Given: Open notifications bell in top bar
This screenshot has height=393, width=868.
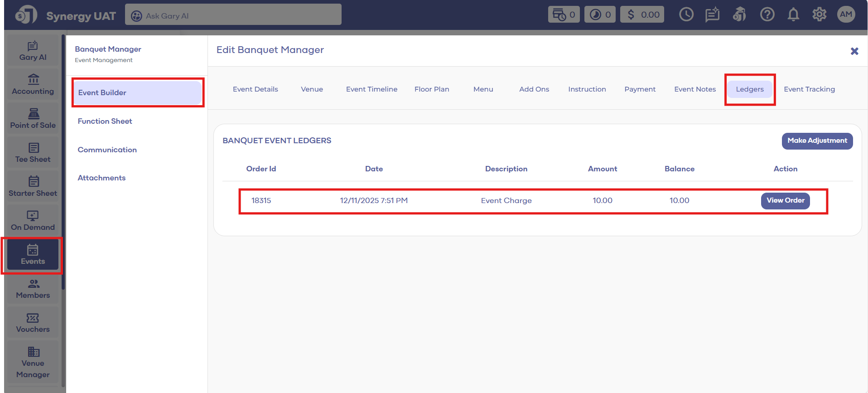Looking at the screenshot, I should coord(793,15).
